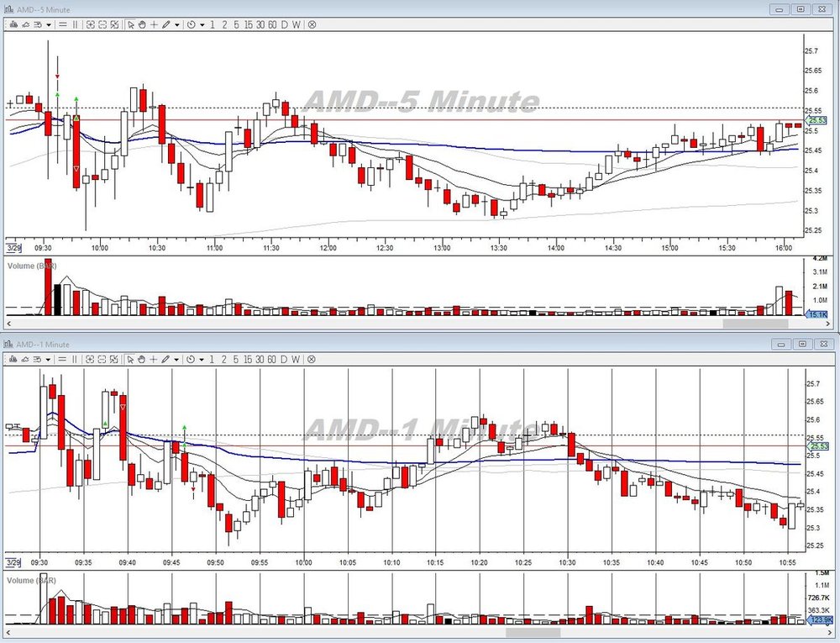Open timeframe dropdown arrow in 5 Minute toolbar
The width and height of the screenshot is (840, 643).
202,24
